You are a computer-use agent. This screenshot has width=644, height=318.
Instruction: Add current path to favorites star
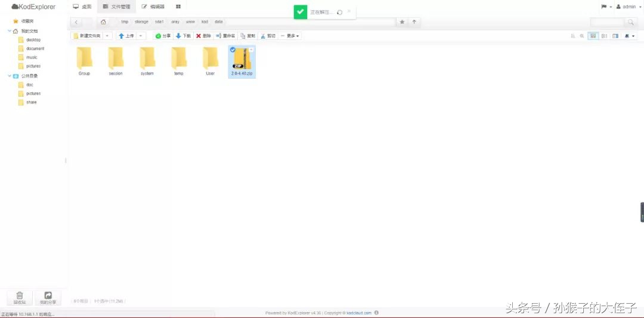tap(402, 21)
